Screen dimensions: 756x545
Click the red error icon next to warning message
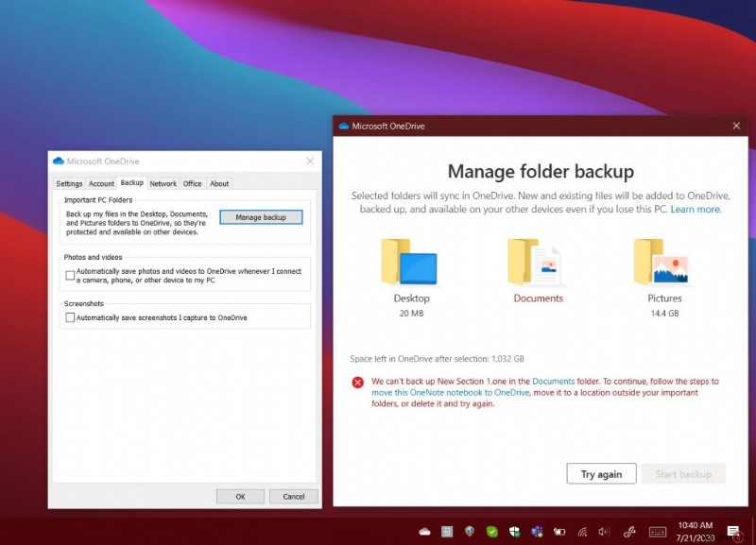[x=357, y=383]
